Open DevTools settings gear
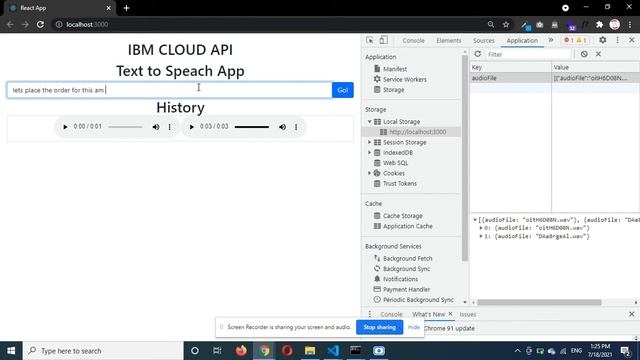Screen dimensions: 640x360 coord(603,40)
